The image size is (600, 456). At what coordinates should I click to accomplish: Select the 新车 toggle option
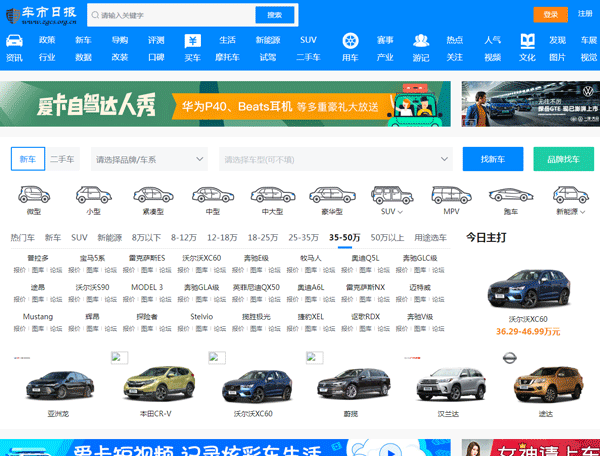tap(28, 159)
